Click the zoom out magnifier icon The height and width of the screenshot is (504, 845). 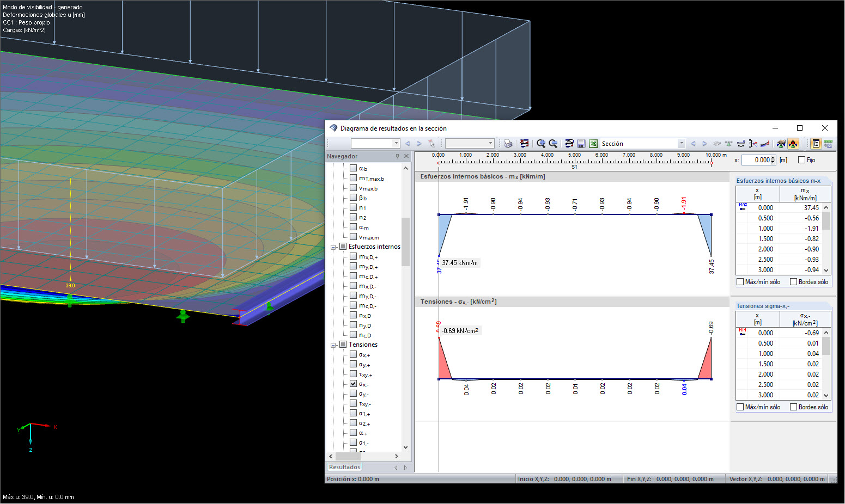[553, 144]
